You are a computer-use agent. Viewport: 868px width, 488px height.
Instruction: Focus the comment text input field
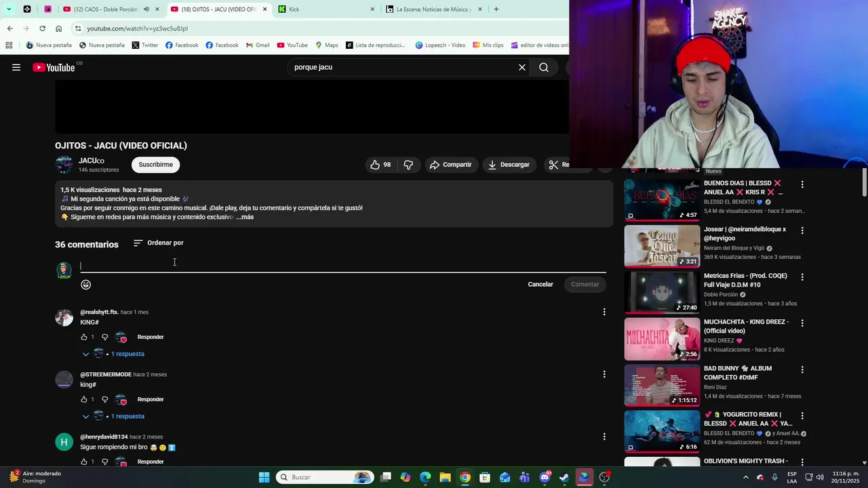coord(342,266)
